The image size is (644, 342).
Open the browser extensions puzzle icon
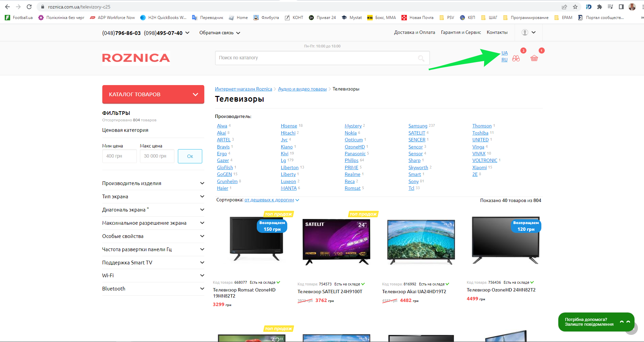(x=599, y=7)
